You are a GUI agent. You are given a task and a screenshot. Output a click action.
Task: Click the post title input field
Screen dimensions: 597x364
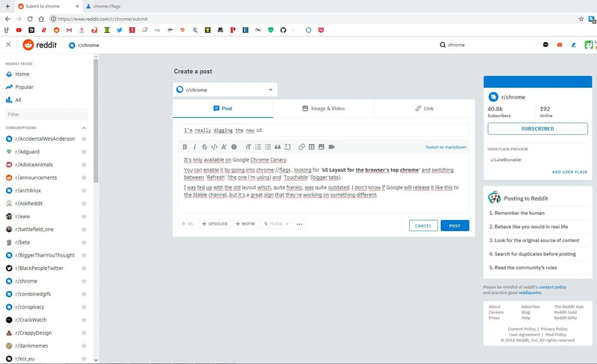[324, 131]
